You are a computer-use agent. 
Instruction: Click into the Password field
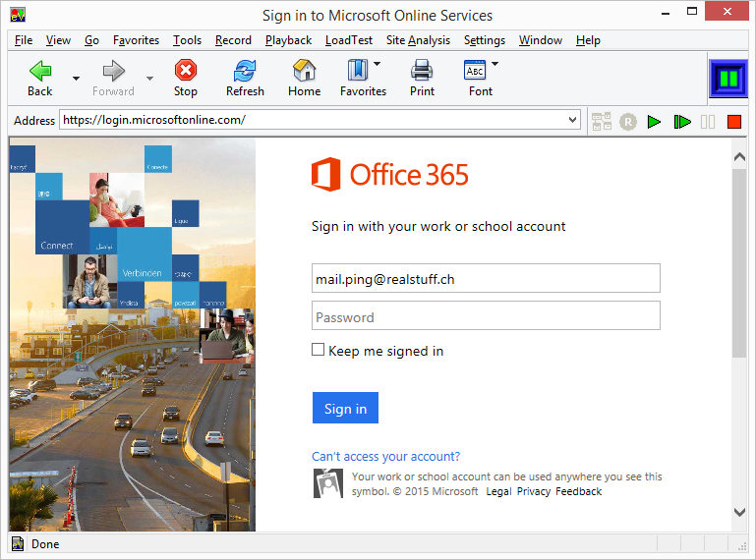pos(486,315)
